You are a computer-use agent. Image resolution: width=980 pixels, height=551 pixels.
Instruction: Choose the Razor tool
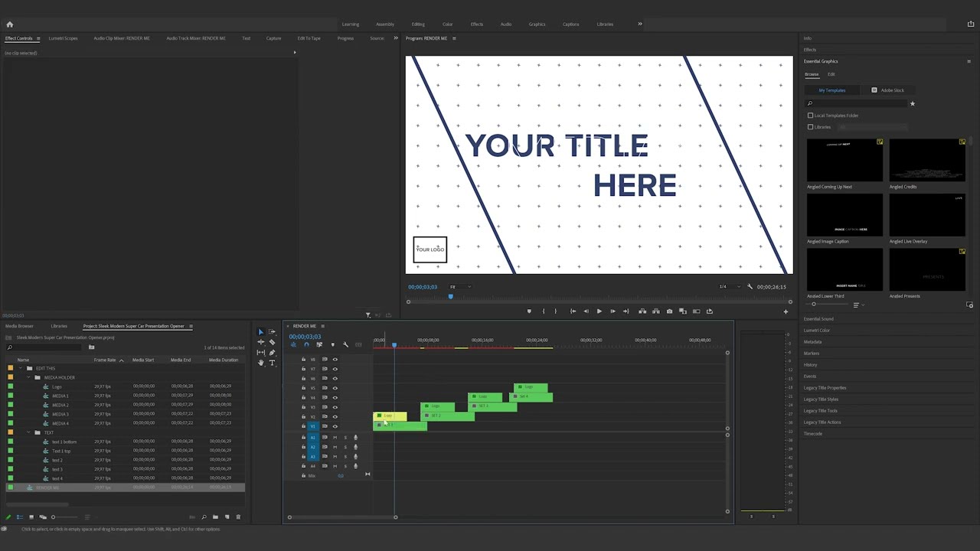pos(272,342)
